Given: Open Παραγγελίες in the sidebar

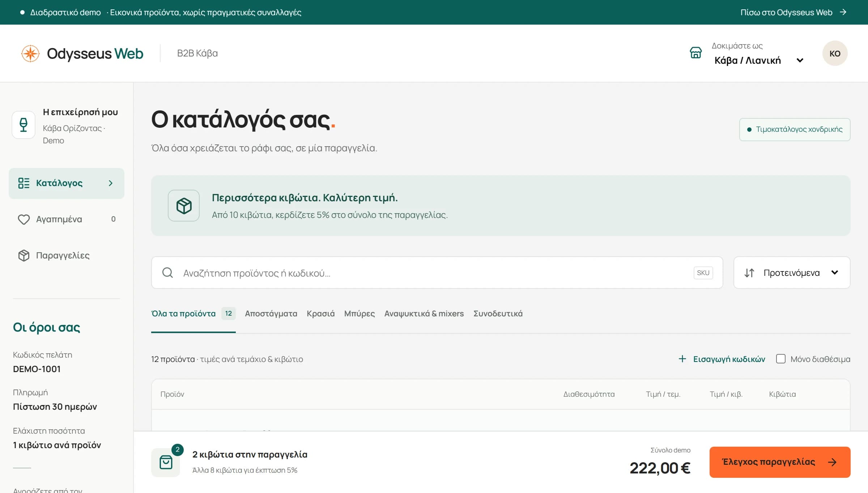Looking at the screenshot, I should coord(67,256).
